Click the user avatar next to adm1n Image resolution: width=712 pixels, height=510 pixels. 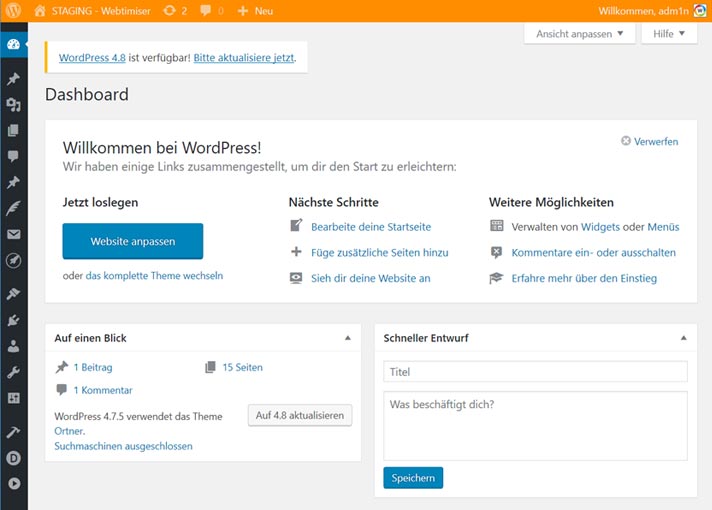pyautogui.click(x=700, y=10)
